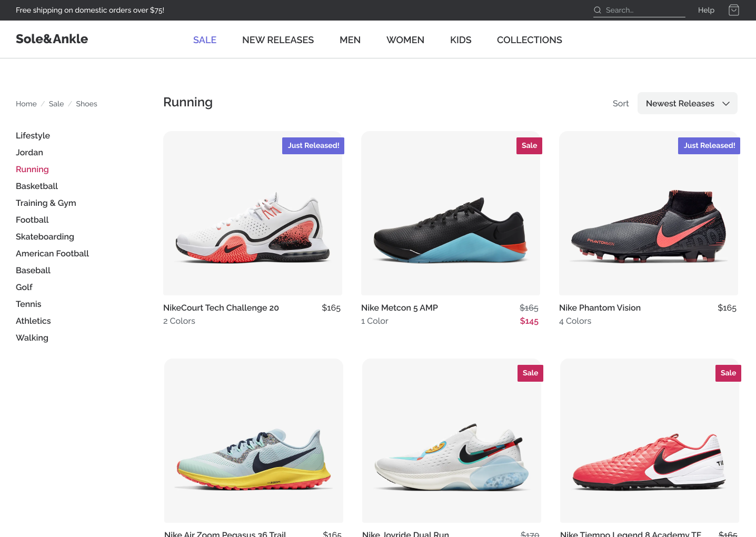Click the $145 sale price of Metcon

pyautogui.click(x=529, y=321)
